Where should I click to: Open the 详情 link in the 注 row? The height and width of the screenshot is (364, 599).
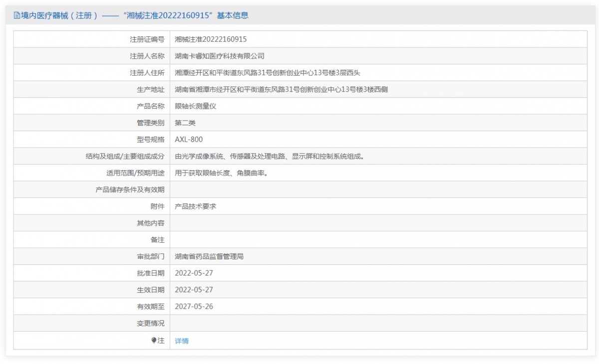[x=182, y=341]
